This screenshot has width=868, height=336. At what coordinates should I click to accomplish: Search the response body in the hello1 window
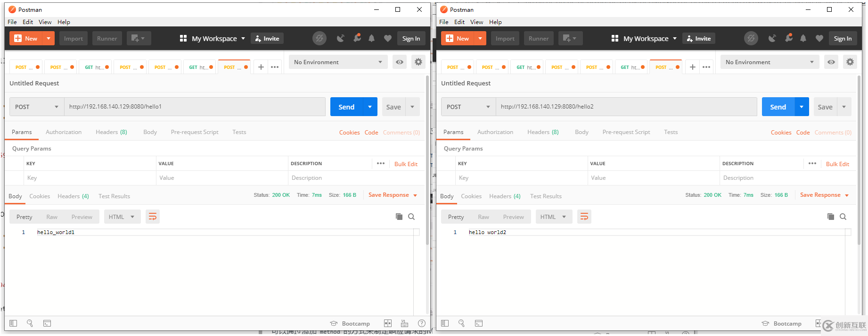click(411, 217)
